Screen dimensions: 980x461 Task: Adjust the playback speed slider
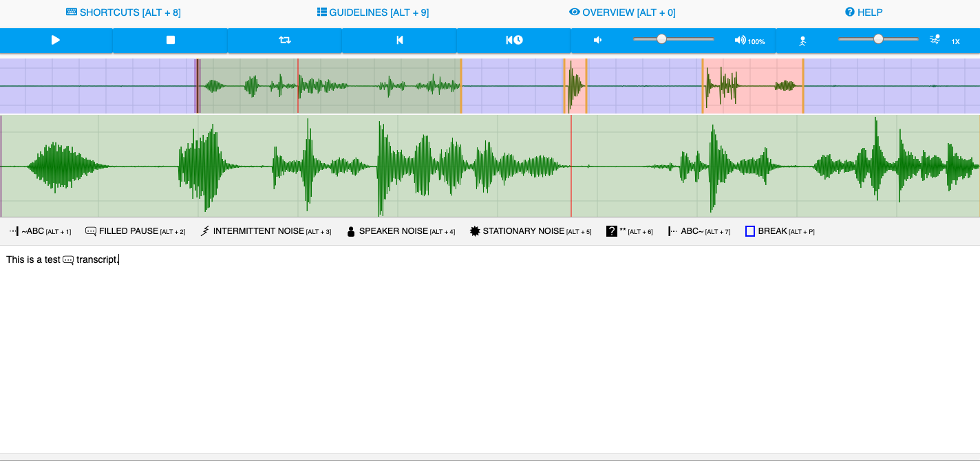tap(878, 39)
